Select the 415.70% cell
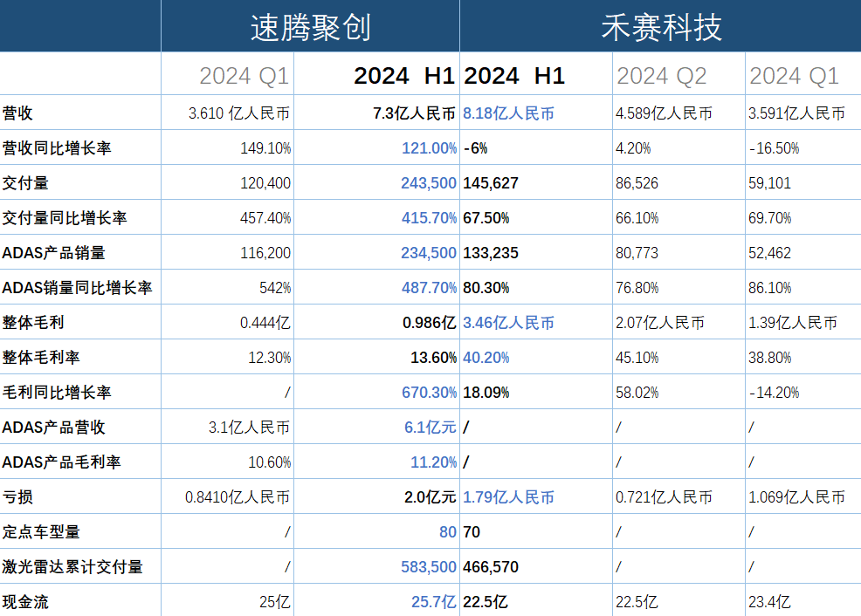The width and height of the screenshot is (861, 616). [x=376, y=218]
